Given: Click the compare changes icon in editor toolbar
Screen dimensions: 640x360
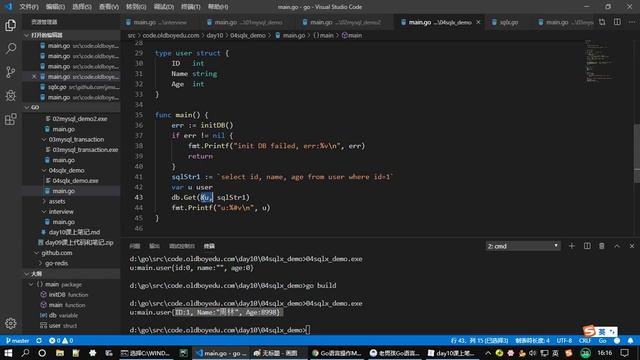Looking at the screenshot, I should coord(602,22).
